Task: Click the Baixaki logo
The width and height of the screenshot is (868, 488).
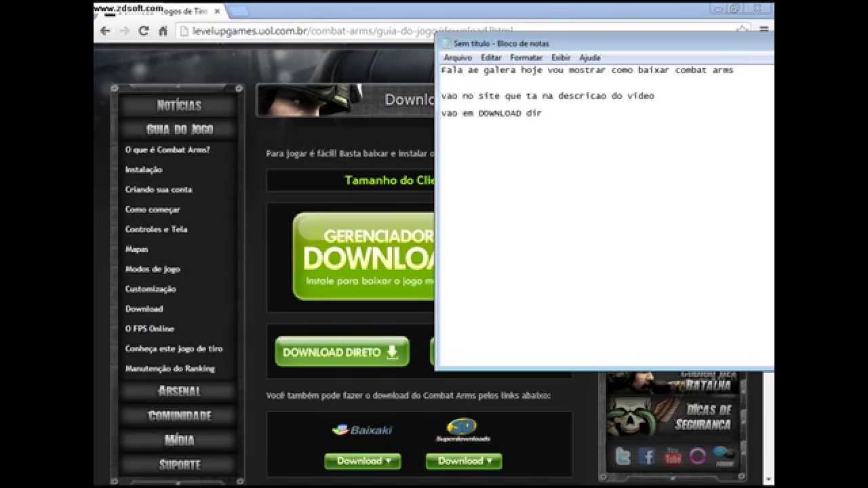Action: click(x=362, y=430)
